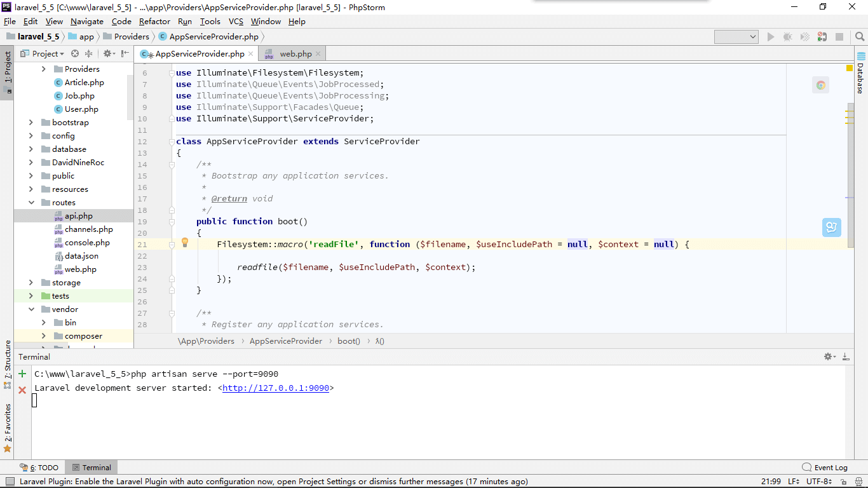Toggle the Favorites tool window tab

click(7, 418)
